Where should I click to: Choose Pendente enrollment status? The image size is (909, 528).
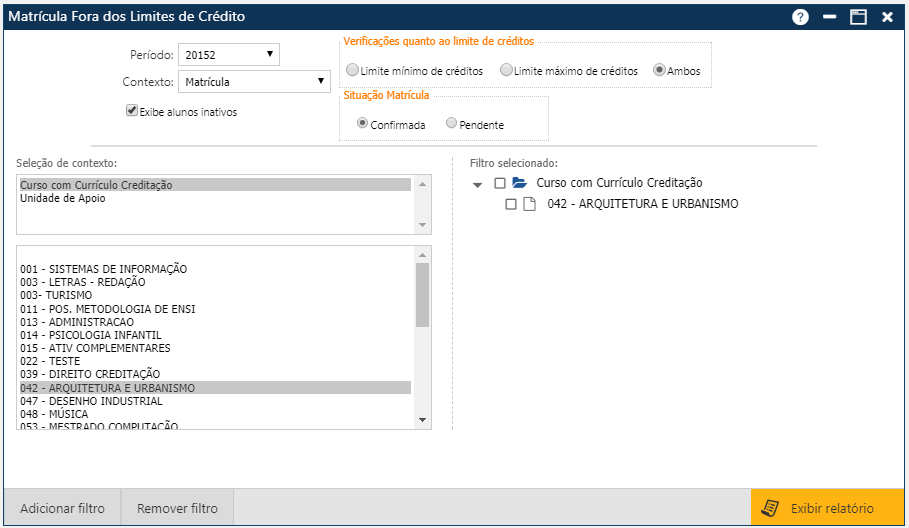click(x=452, y=124)
